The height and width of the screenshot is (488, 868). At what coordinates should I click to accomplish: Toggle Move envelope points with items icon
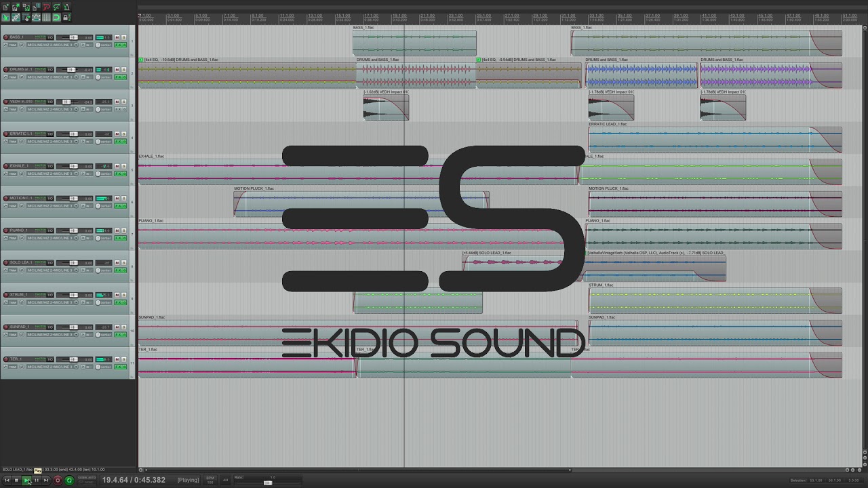pyautogui.click(x=36, y=17)
